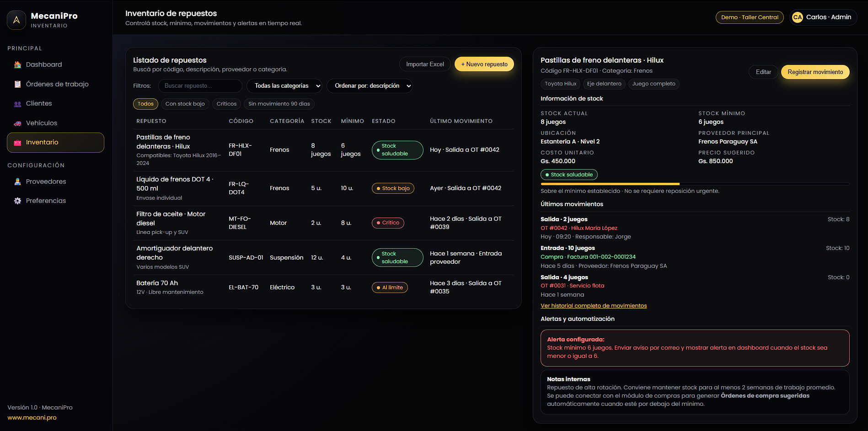Click the Vehículos car icon
This screenshot has height=431, width=868.
tap(17, 123)
